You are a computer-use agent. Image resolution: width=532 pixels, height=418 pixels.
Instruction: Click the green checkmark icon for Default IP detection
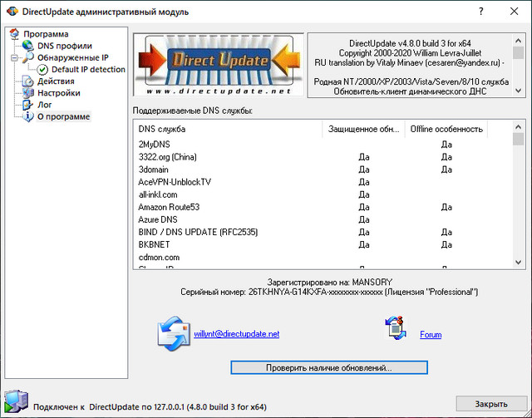point(42,70)
